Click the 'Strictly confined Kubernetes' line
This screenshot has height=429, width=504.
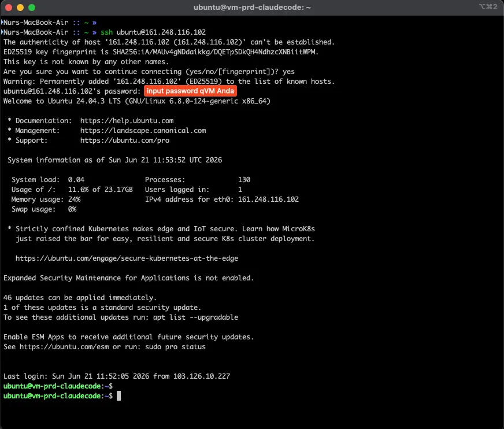click(161, 229)
